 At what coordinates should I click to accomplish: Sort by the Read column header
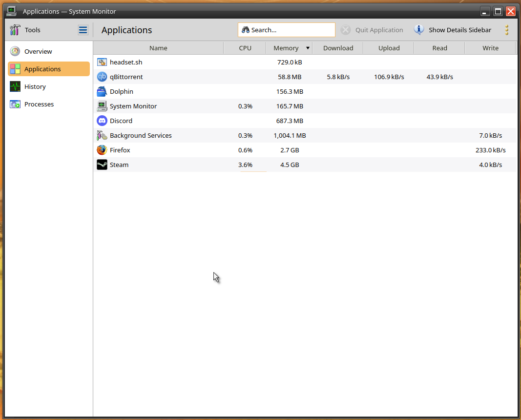click(x=439, y=48)
